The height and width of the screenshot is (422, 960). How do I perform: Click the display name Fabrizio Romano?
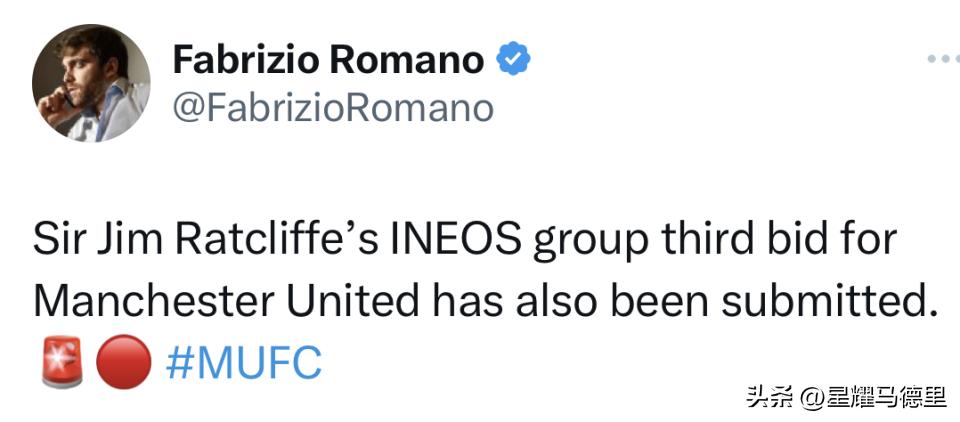tap(329, 60)
